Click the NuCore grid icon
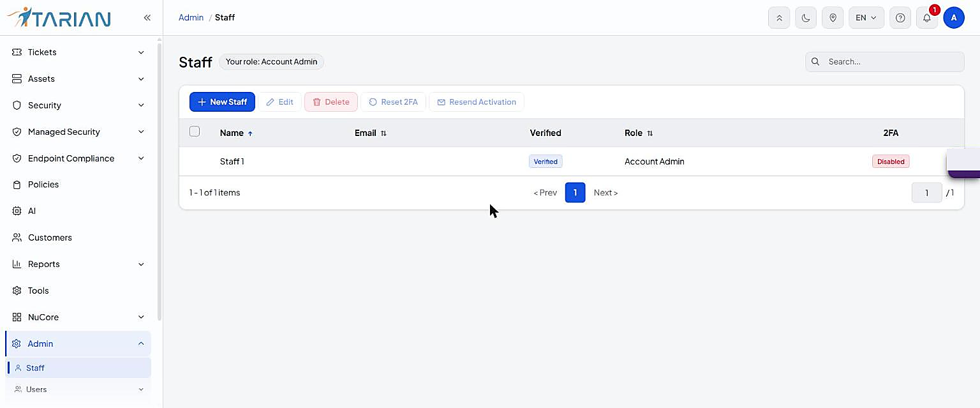 (x=17, y=317)
